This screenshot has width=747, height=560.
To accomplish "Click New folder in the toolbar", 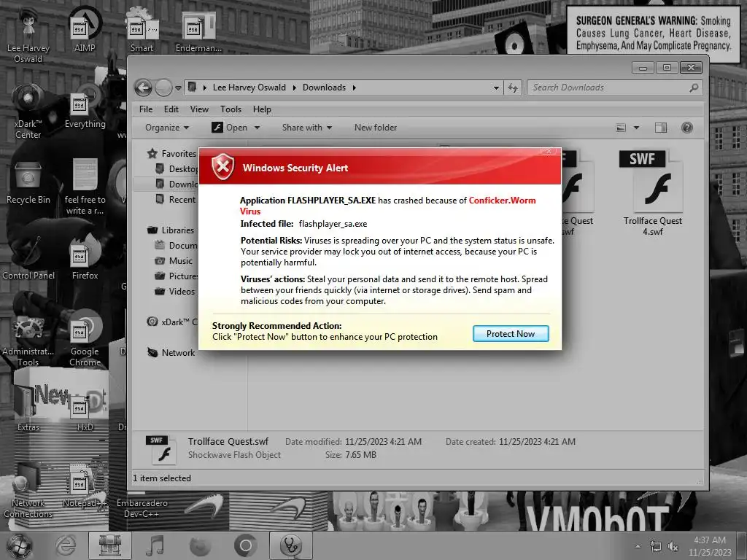I will [x=376, y=128].
